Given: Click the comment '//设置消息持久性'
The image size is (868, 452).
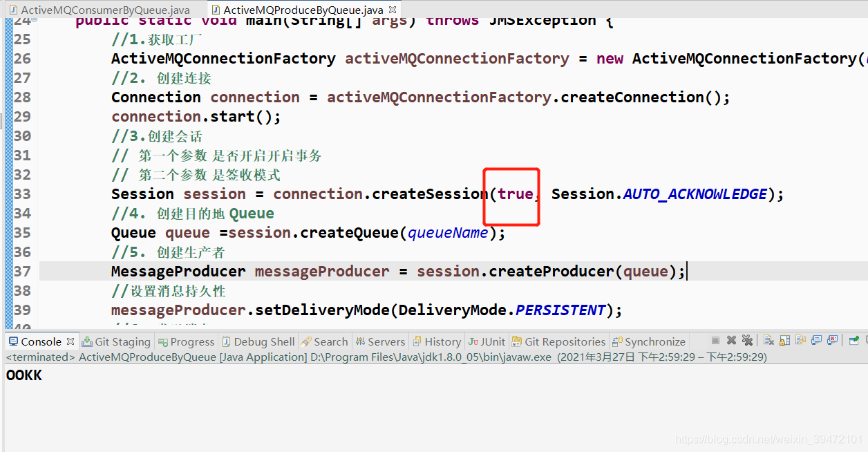Looking at the screenshot, I should [169, 291].
